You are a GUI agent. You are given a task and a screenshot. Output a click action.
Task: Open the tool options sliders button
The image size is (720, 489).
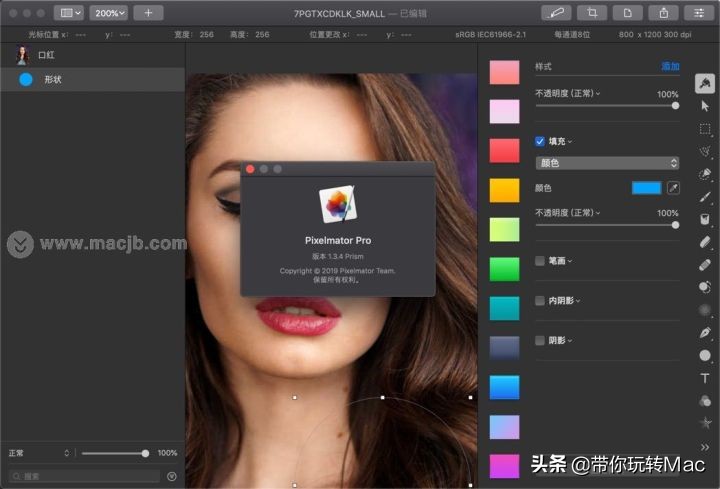click(x=699, y=13)
